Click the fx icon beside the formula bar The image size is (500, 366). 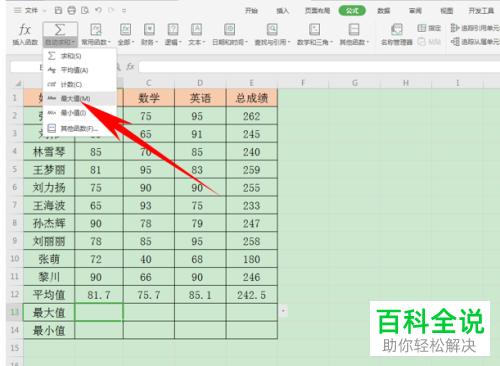(130, 67)
